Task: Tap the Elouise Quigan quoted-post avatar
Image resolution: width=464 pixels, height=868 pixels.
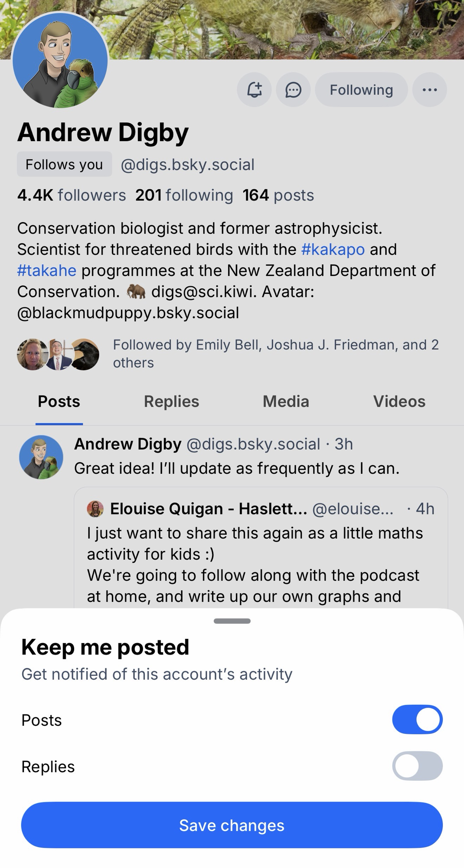Action: coord(95,509)
